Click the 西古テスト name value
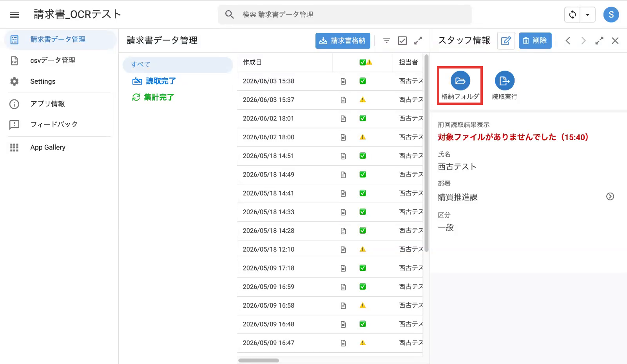Viewport: 627px width, 364px height. click(457, 167)
